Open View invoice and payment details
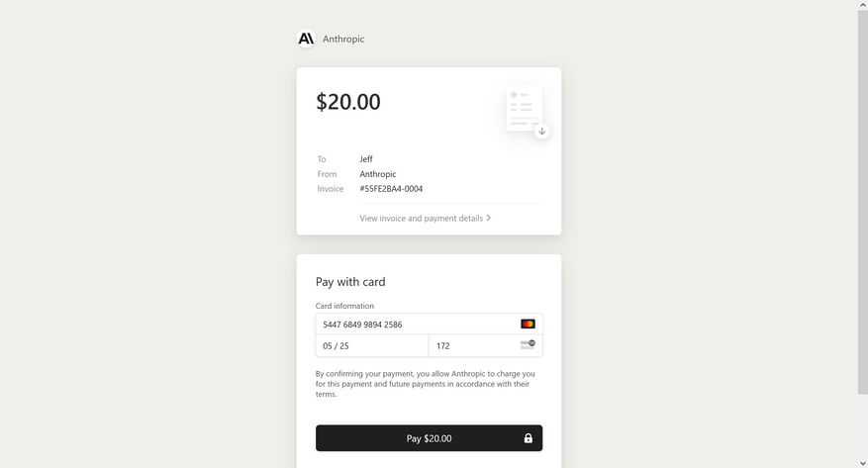868x468 pixels. [x=422, y=218]
